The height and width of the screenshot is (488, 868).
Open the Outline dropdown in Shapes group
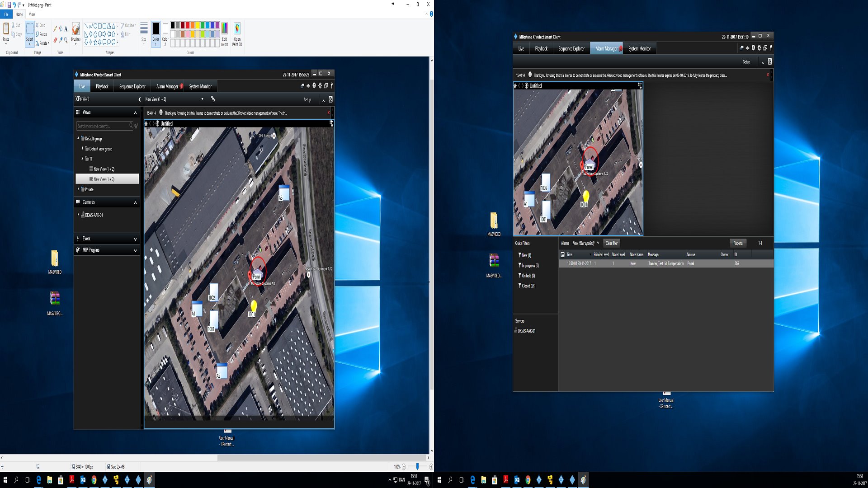pos(128,25)
